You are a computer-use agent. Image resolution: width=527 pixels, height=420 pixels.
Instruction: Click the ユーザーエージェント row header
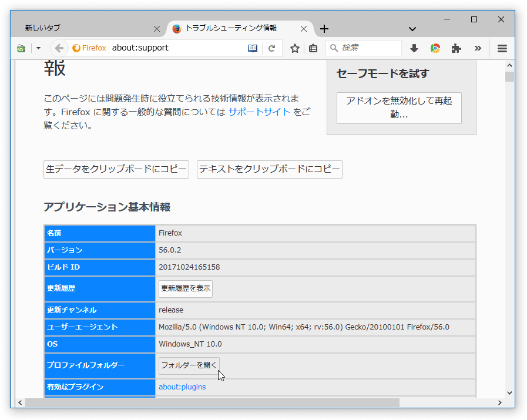click(99, 327)
